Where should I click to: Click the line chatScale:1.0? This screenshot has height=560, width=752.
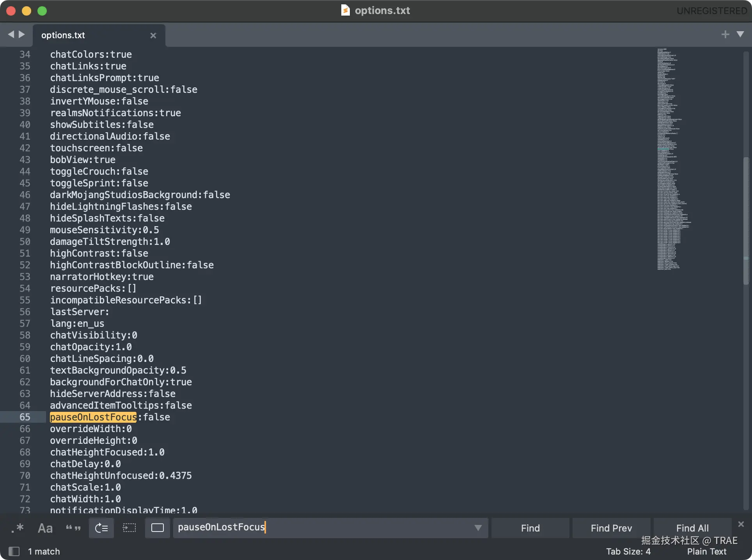pos(85,487)
